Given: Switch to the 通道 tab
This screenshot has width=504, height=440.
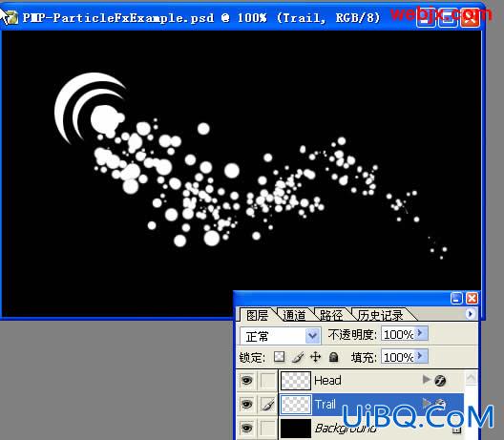Looking at the screenshot, I should point(294,315).
